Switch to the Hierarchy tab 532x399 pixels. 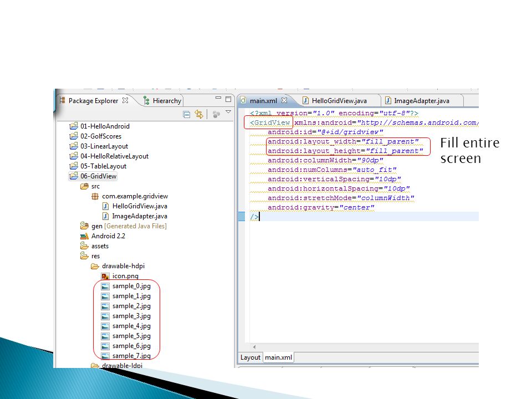pyautogui.click(x=162, y=101)
